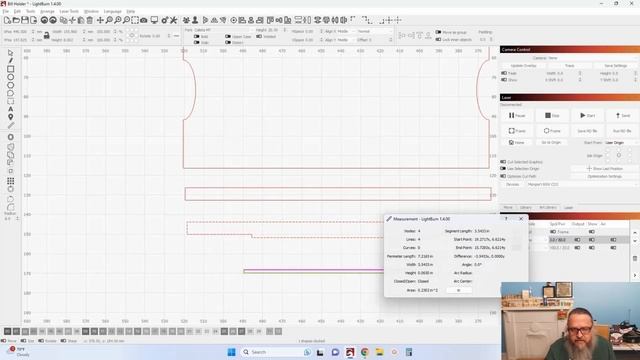Image resolution: width=640 pixels, height=360 pixels.
Task: Toggle Use Selection Origin switch
Action: (503, 169)
